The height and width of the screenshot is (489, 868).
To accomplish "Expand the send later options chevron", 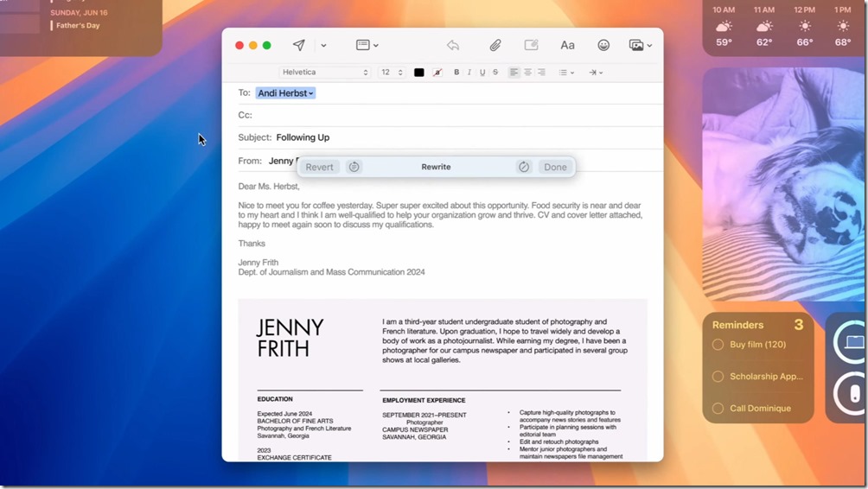I will (323, 46).
